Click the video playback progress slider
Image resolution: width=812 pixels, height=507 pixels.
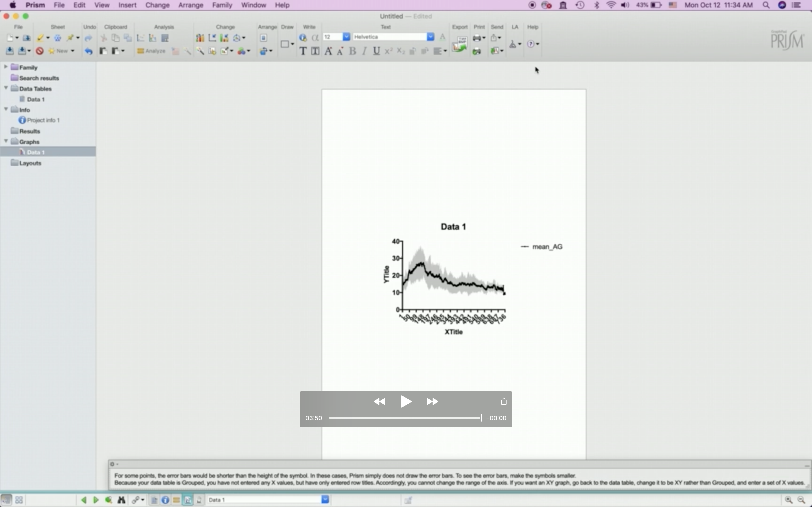click(x=405, y=418)
